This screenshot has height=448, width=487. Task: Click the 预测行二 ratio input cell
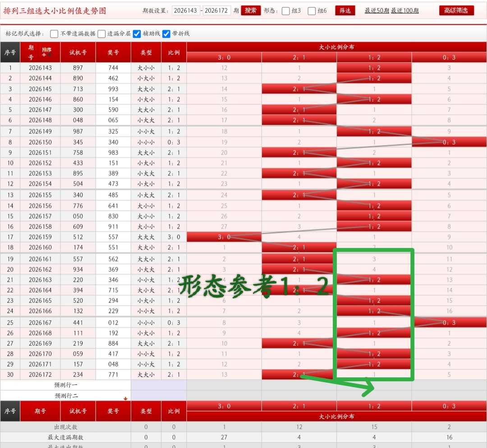point(159,396)
